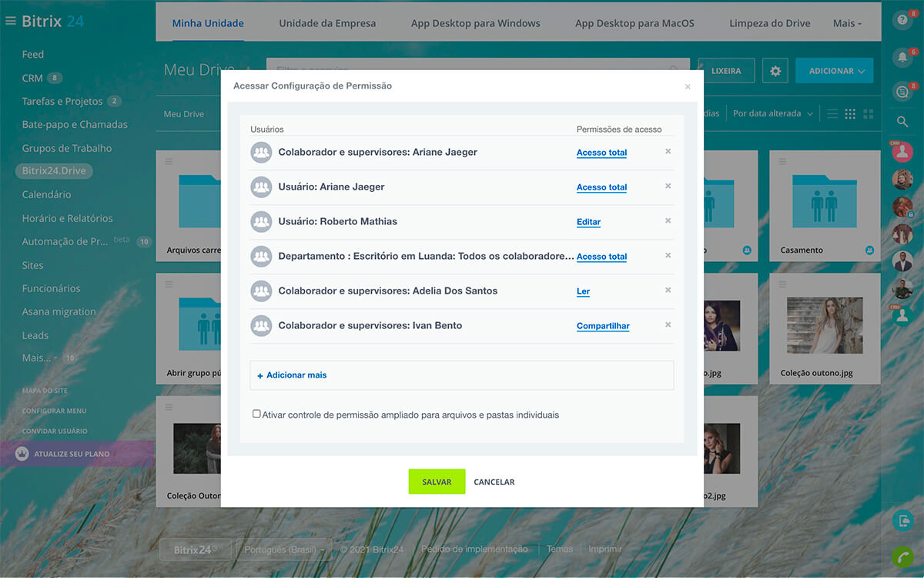924x578 pixels.
Task: Enable extended permission control checkbox
Action: [256, 414]
